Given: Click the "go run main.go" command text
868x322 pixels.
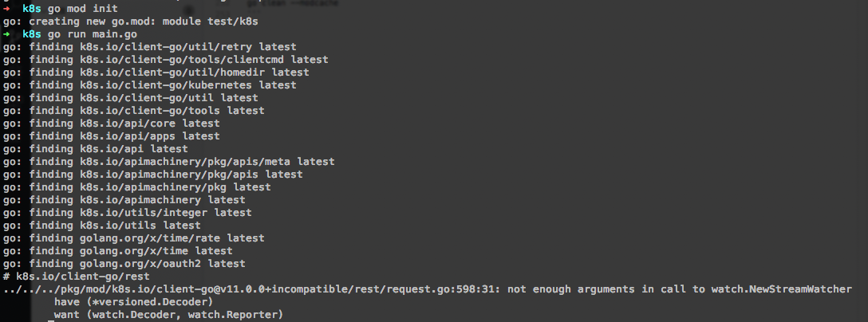Looking at the screenshot, I should tap(91, 34).
